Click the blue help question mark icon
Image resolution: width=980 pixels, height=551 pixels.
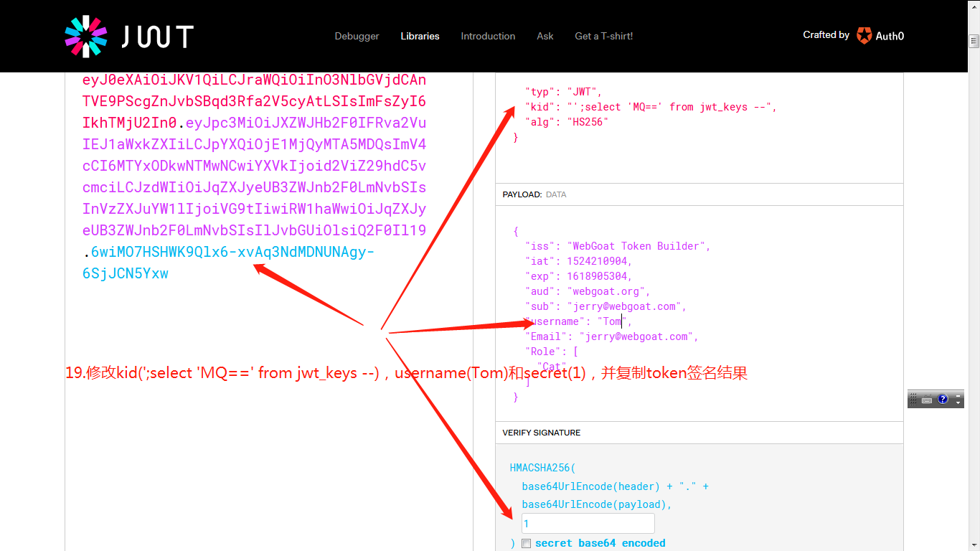coord(943,400)
